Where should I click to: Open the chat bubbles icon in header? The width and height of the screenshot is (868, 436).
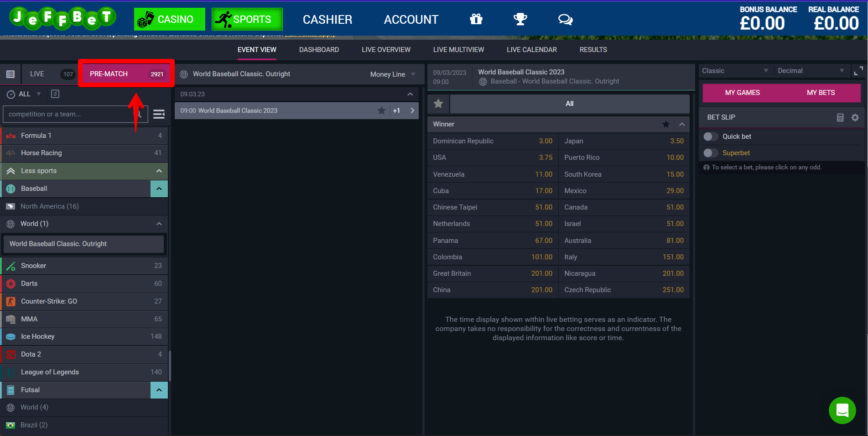click(565, 19)
